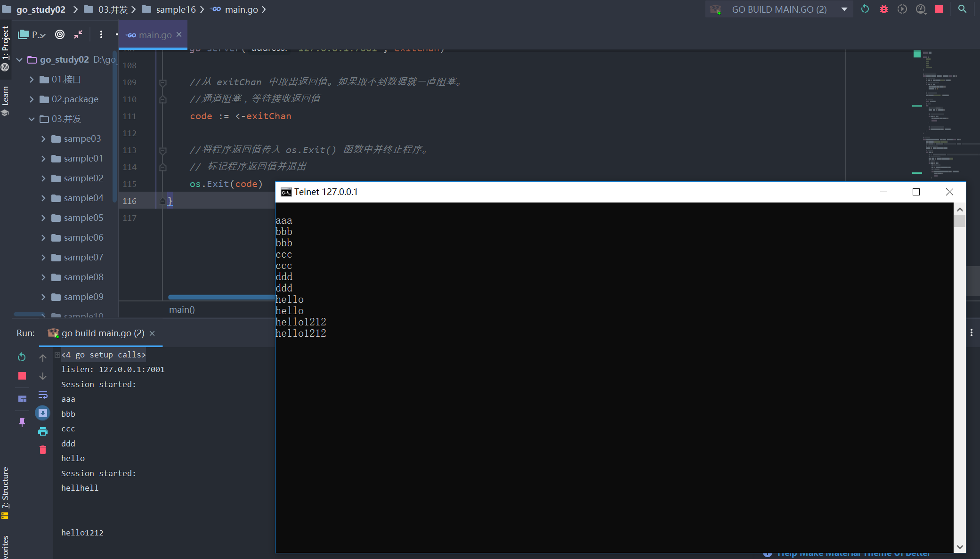Image resolution: width=980 pixels, height=559 pixels.
Task: Restore layout icon in the Run panel
Action: tap(22, 398)
